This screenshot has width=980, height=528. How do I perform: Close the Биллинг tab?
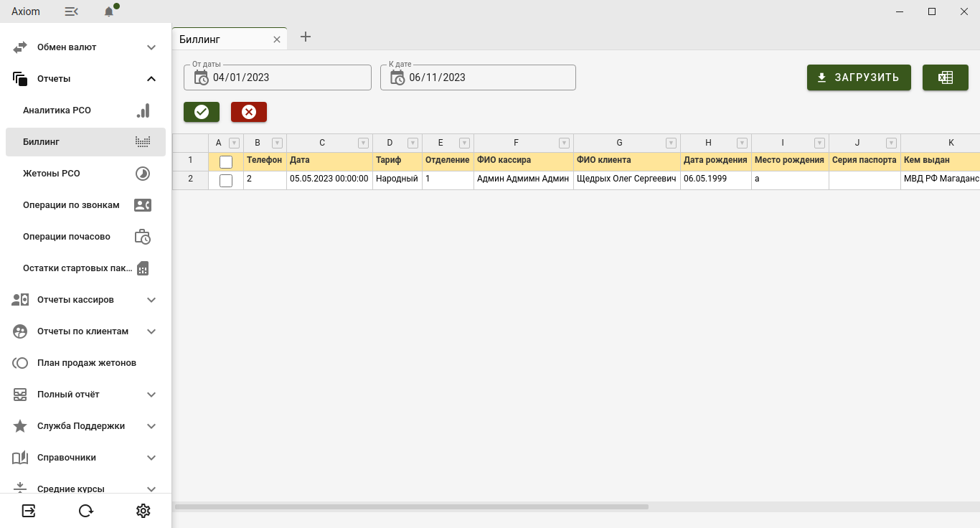(x=277, y=39)
